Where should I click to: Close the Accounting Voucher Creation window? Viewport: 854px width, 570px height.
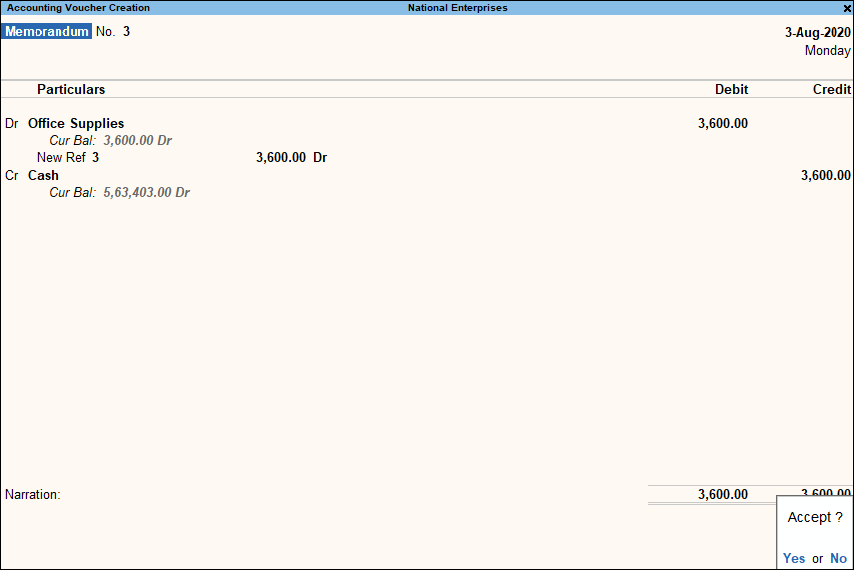(x=847, y=8)
